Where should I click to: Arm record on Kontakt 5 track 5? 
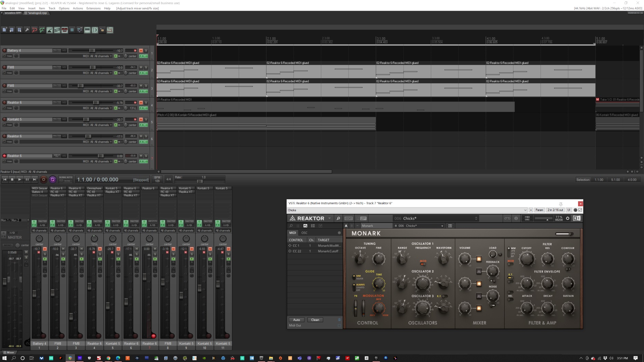pos(4,119)
